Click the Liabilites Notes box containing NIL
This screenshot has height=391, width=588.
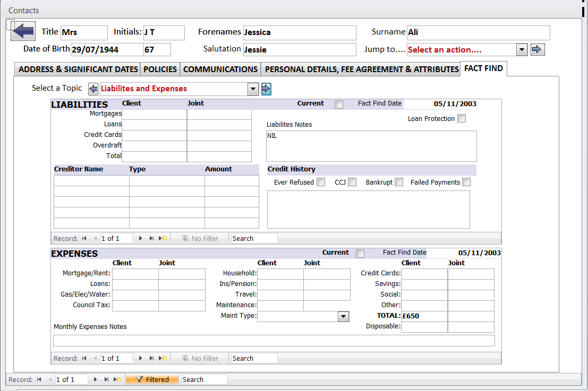tap(371, 146)
